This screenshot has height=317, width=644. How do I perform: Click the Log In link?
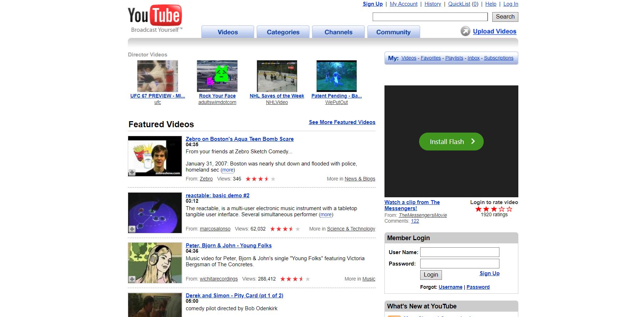[511, 4]
